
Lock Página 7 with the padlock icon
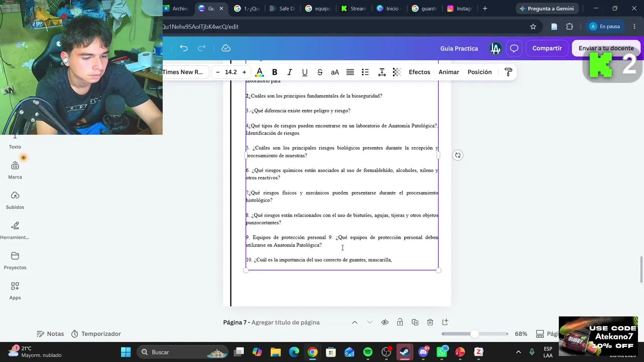(x=400, y=322)
